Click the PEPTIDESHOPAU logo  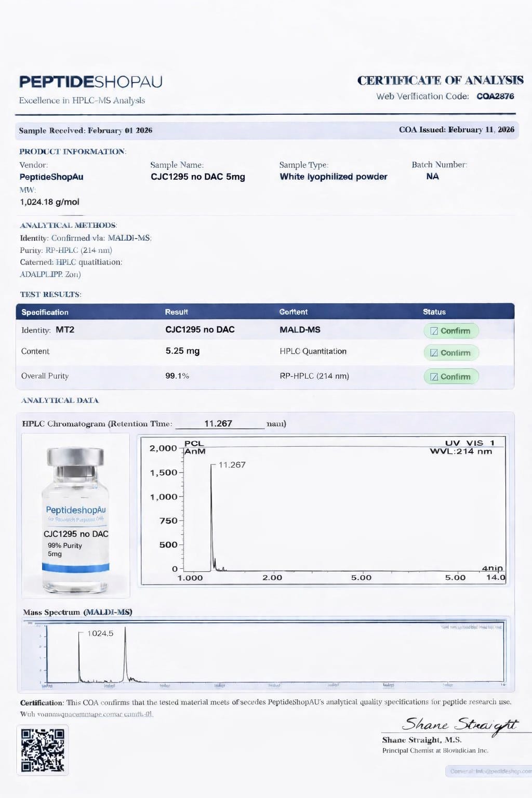coord(91,82)
